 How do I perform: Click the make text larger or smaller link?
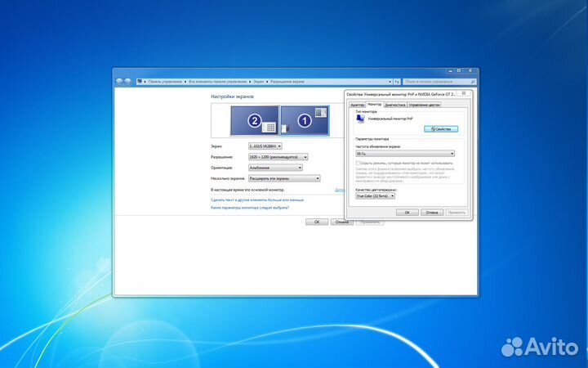(257, 200)
